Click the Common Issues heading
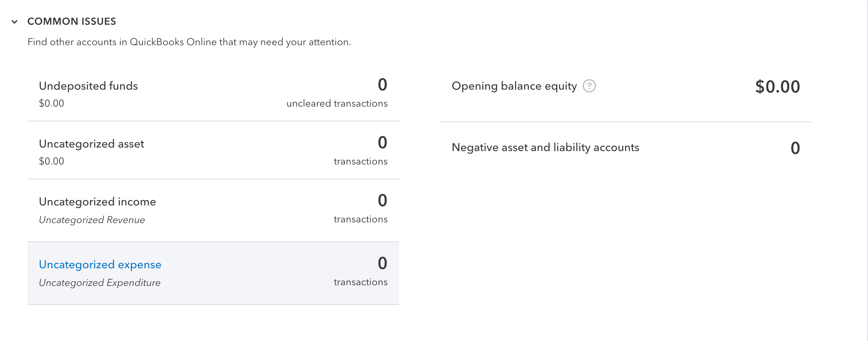 tap(72, 22)
